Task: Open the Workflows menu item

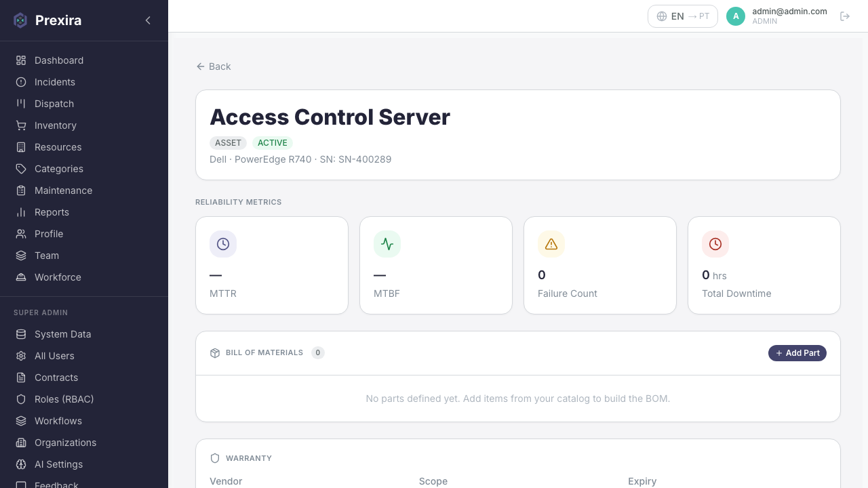Action: click(x=84, y=421)
